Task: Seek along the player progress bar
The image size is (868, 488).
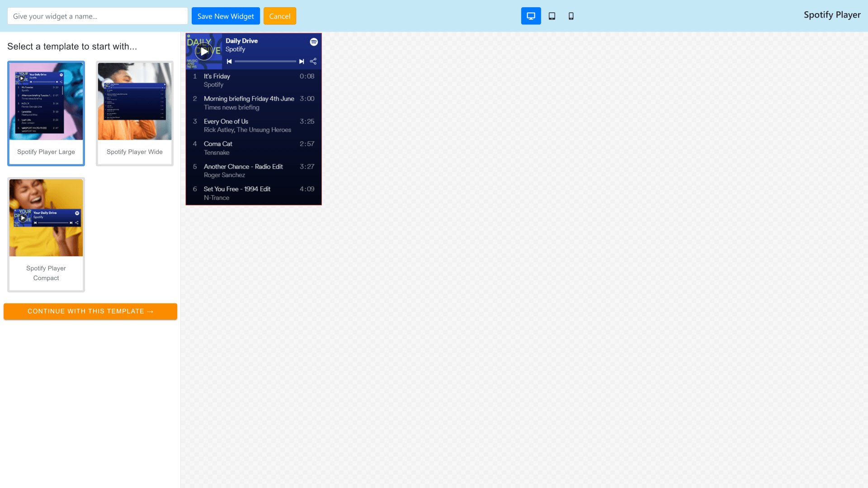Action: click(265, 61)
